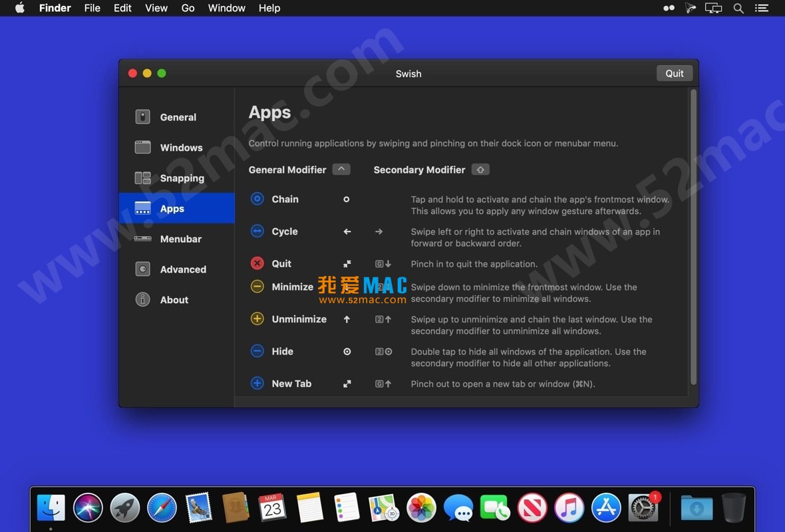Click the New Tab pinch-out symbol
This screenshot has height=532, width=785.
pos(347,384)
